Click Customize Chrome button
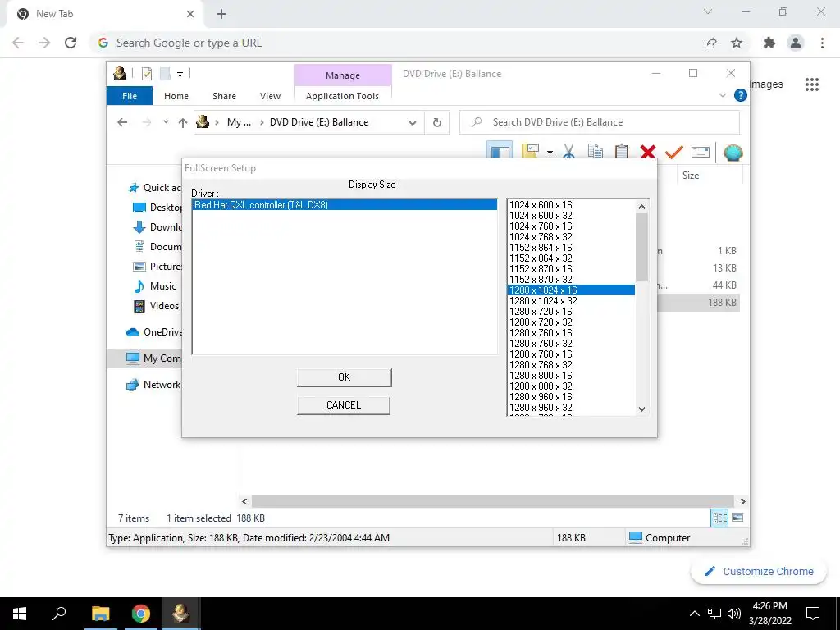 click(759, 571)
